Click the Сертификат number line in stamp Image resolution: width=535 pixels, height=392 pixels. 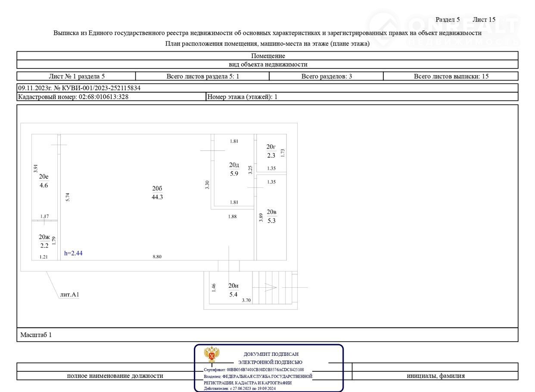254,370
